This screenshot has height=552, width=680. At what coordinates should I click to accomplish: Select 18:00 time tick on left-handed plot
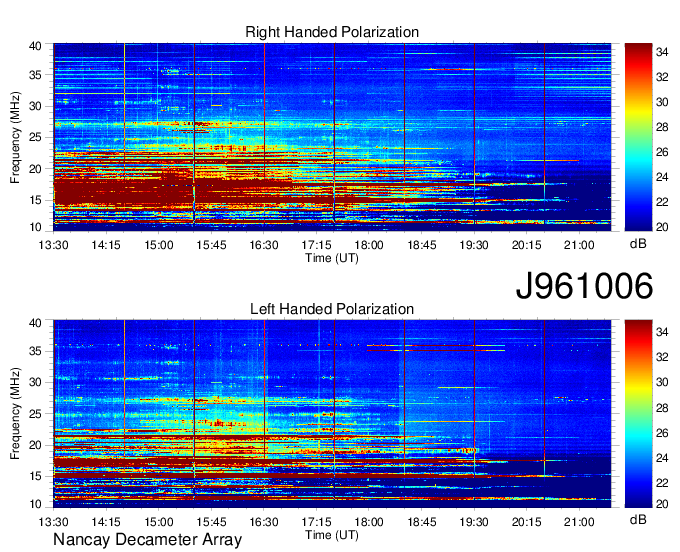369,522
